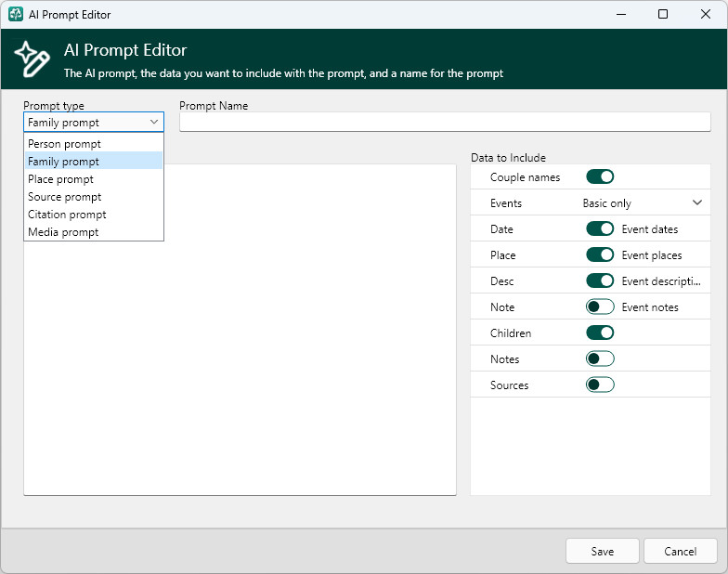Click the Children label
This screenshot has width=728, height=574.
pyautogui.click(x=511, y=333)
